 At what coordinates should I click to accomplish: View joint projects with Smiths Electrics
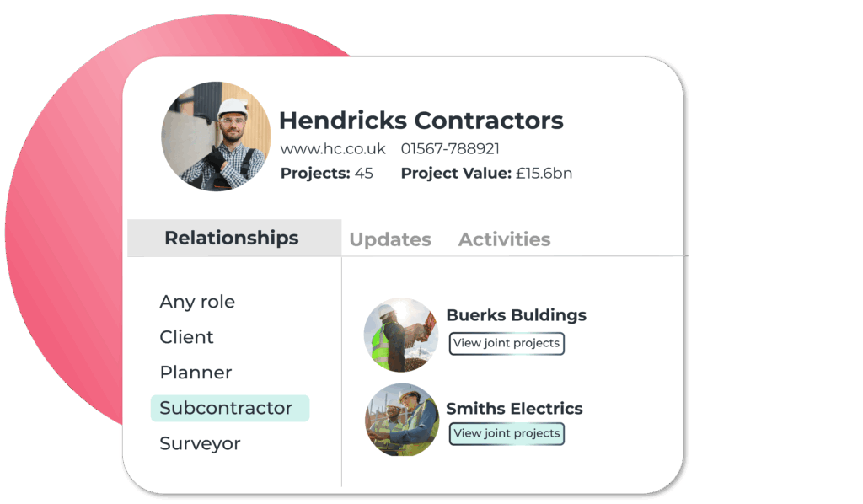tap(507, 433)
